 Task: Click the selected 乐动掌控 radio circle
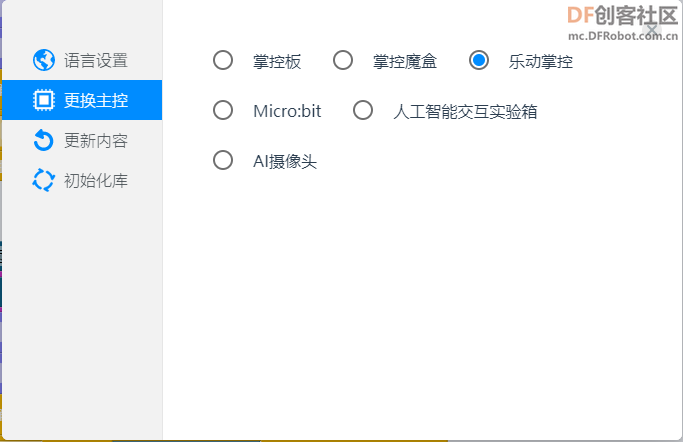click(x=479, y=60)
